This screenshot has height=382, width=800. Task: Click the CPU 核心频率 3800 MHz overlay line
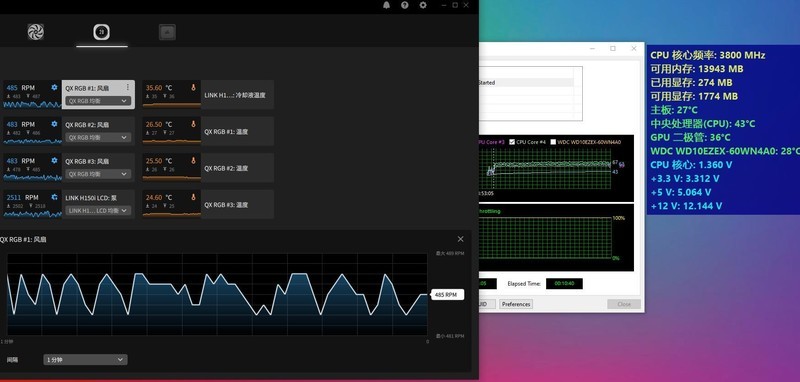(708, 55)
